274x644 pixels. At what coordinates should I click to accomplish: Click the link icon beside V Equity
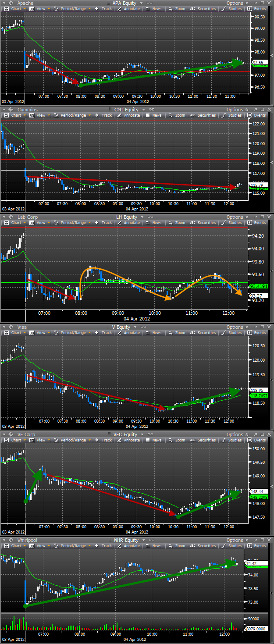143,327
